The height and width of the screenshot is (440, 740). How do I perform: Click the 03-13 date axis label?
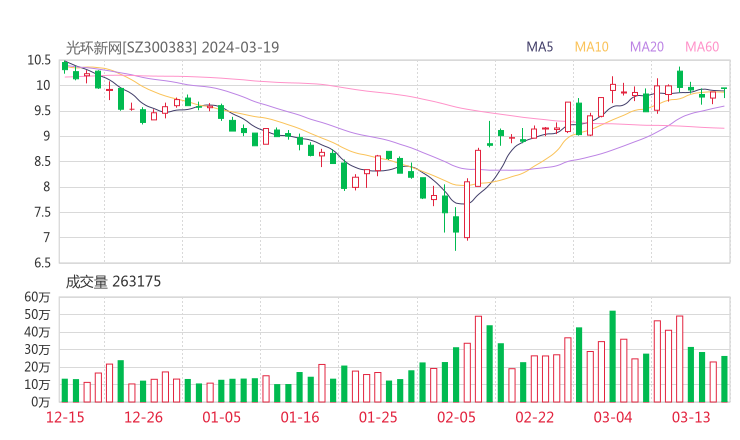pos(691,417)
